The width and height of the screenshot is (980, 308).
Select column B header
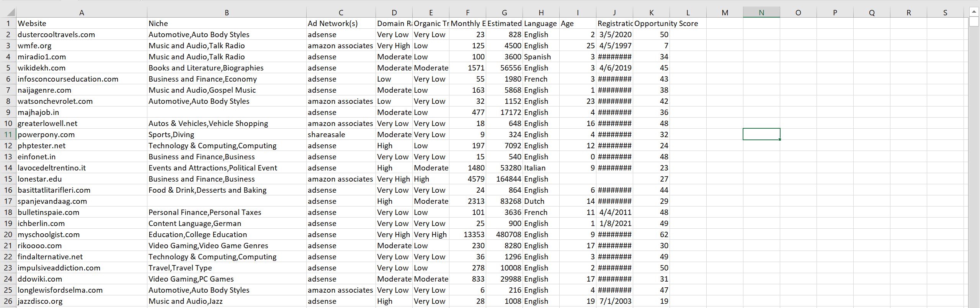(227, 13)
